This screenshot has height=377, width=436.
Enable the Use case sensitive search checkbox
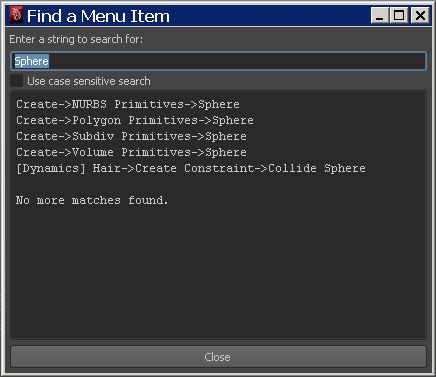coord(17,81)
